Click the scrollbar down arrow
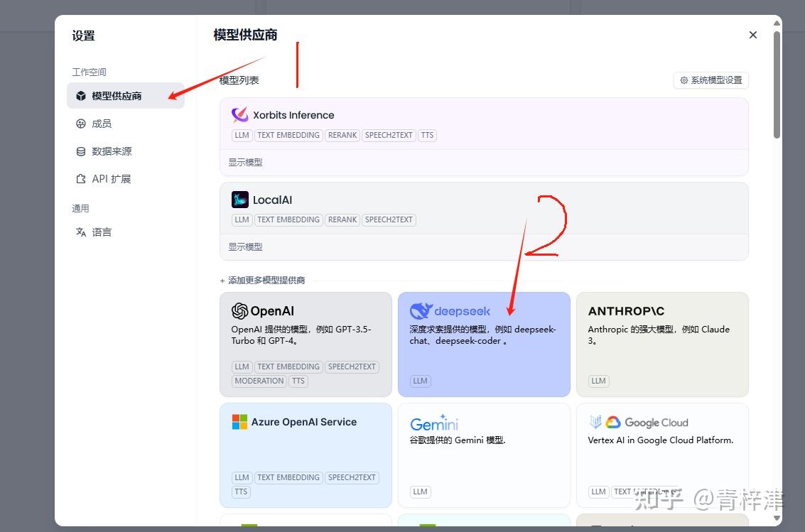 coord(777,518)
